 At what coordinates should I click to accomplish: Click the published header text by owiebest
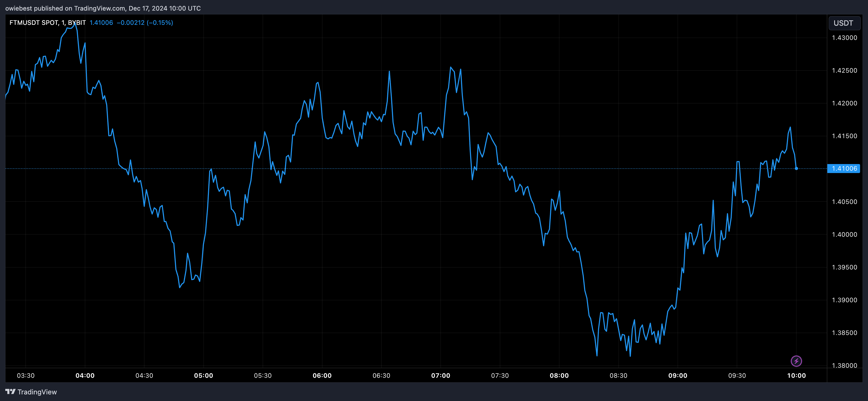point(103,8)
